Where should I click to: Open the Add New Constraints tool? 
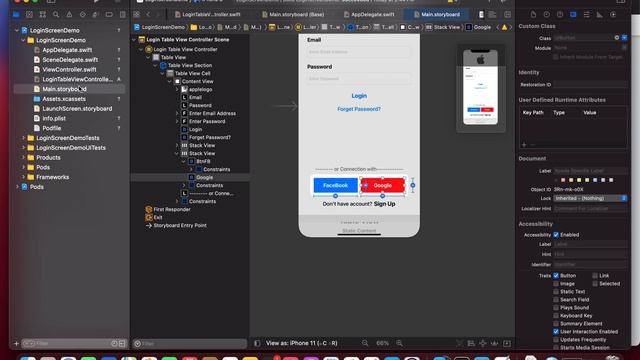pyautogui.click(x=483, y=343)
